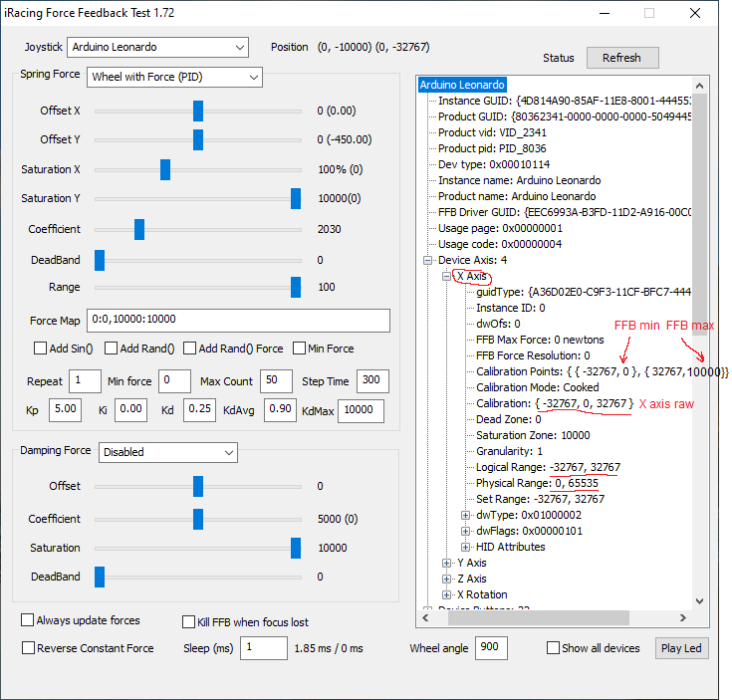732x700 pixels.
Task: Click the Force Map input field
Action: [x=238, y=321]
